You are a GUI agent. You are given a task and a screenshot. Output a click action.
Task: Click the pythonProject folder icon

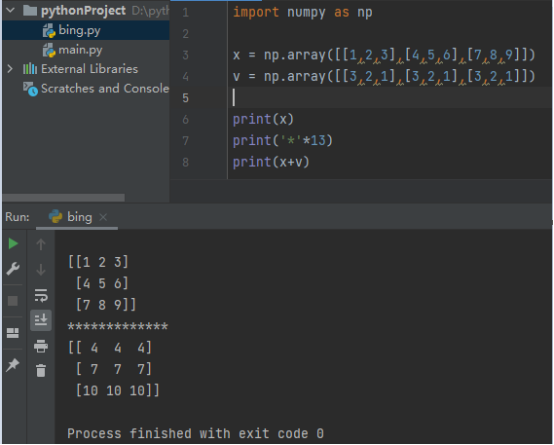click(30, 11)
